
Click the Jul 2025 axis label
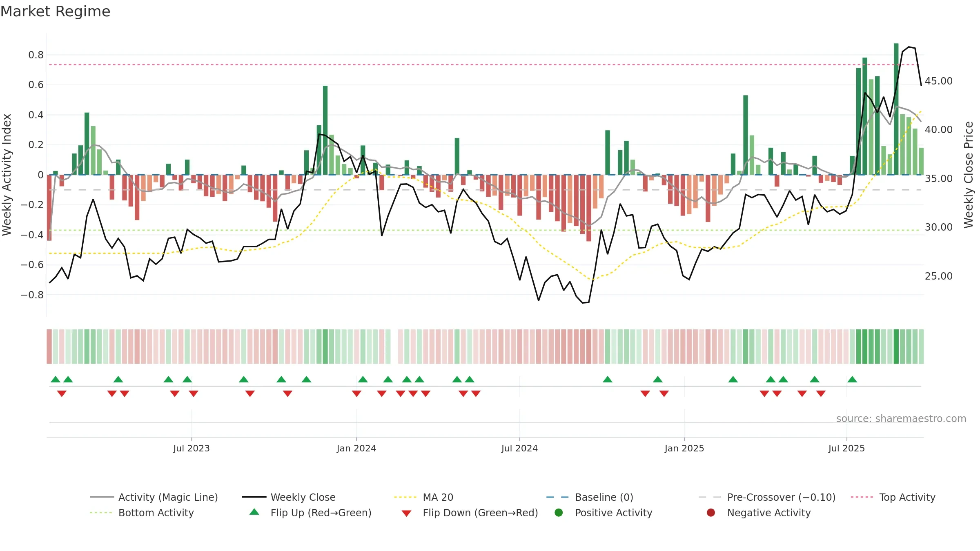(x=846, y=448)
